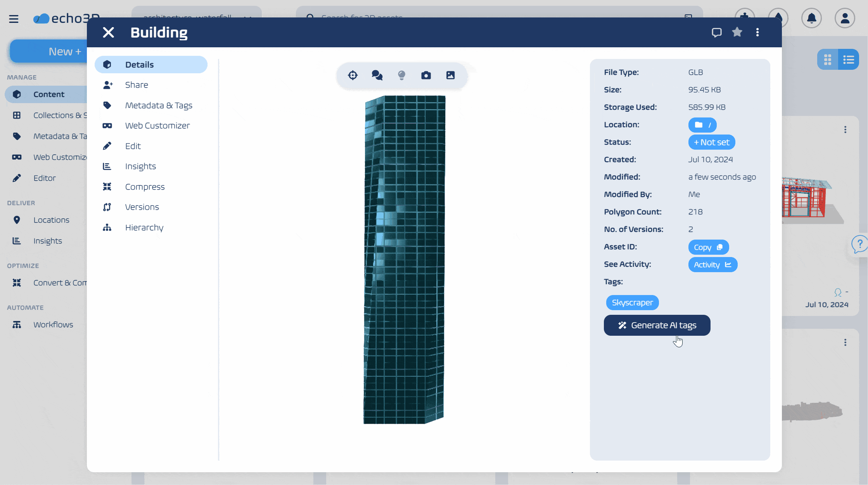Set background image in viewer toolbar
The image size is (868, 485).
pyautogui.click(x=450, y=75)
